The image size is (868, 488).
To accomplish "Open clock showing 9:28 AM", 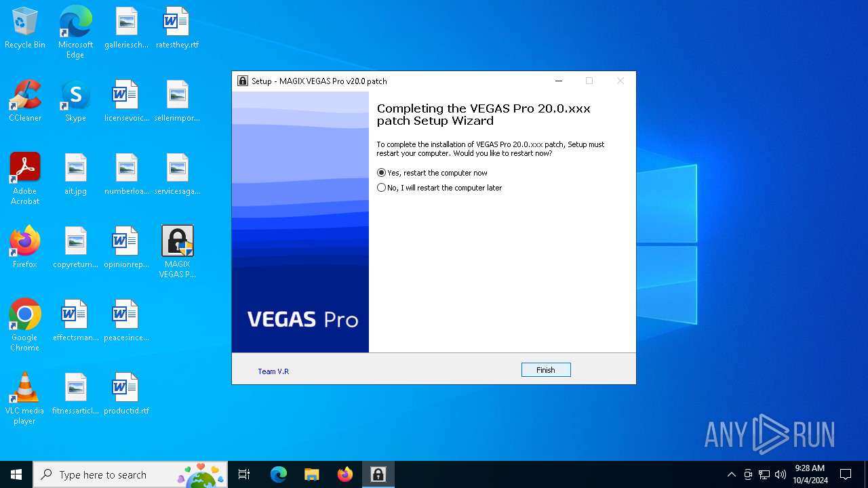I will point(810,474).
